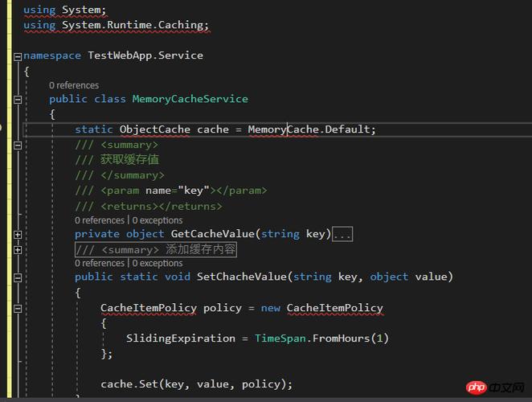532x402 pixels.
Task: Click 'new CacheItemPolicy' constructor type
Action: [335, 308]
